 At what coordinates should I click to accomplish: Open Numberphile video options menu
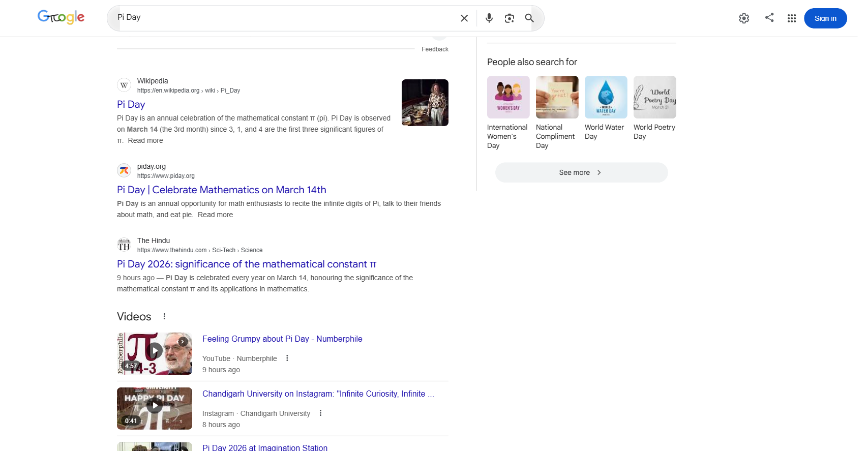point(287,358)
